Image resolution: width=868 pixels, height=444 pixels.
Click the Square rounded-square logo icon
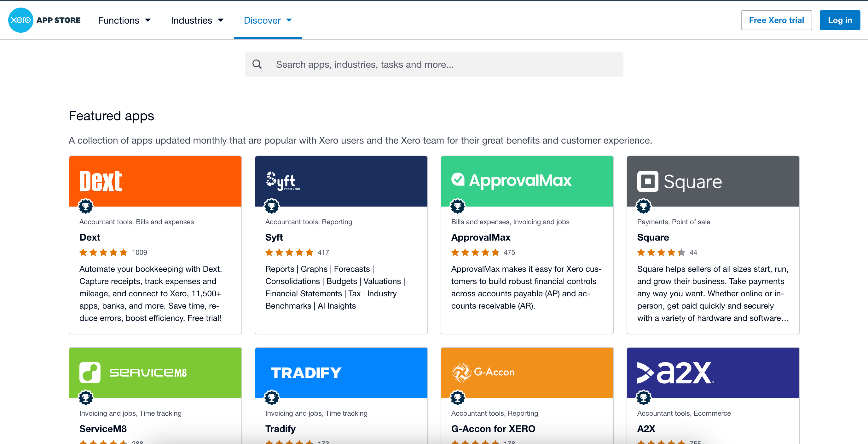647,181
